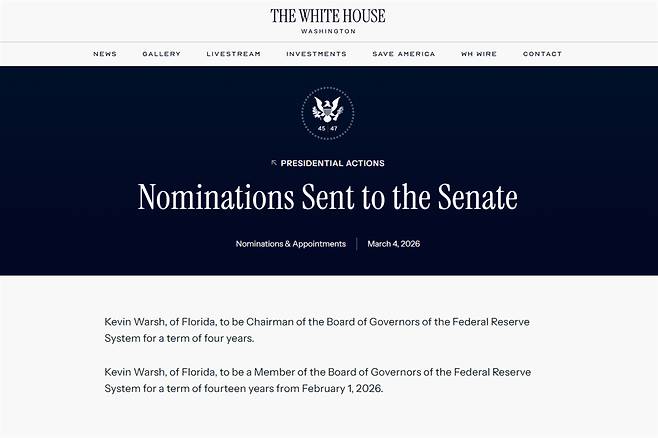Click The White House wordmark logo

(328, 16)
